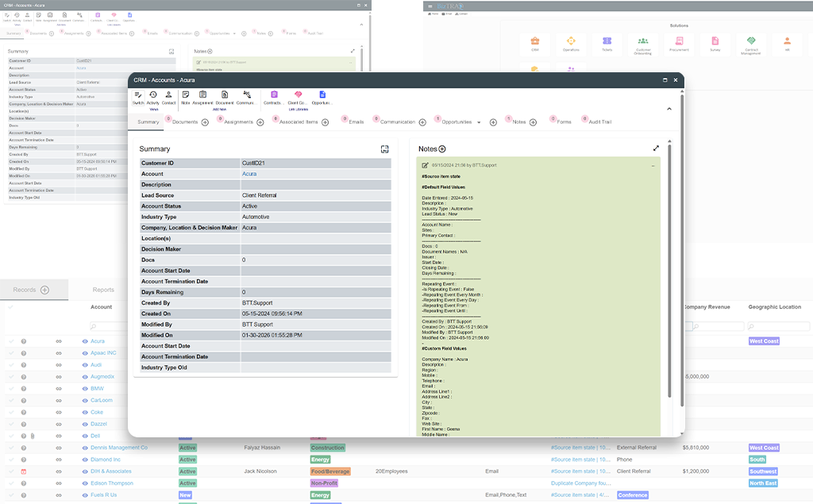Screen dimensions: 813x504
Task: Add a new Note from toolbar
Action: 186,95
